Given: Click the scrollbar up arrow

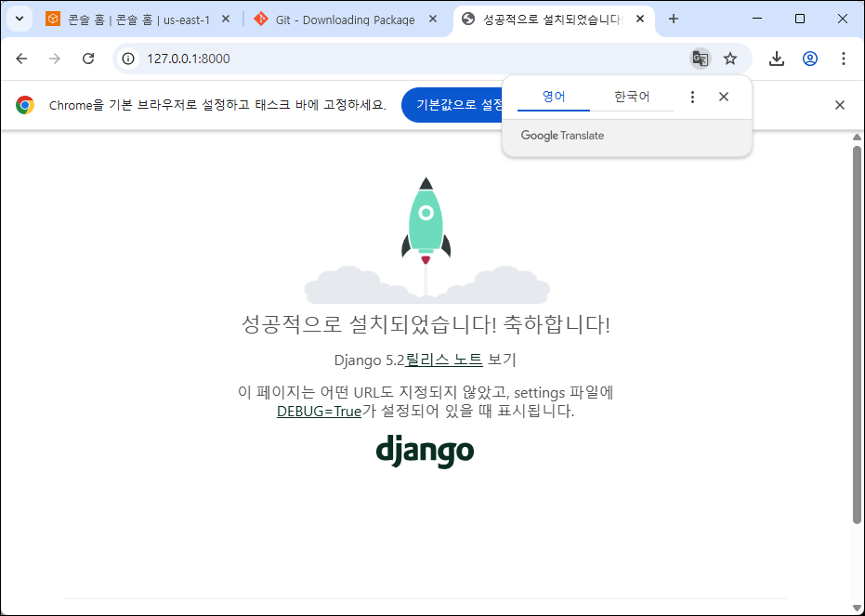Looking at the screenshot, I should (x=857, y=137).
